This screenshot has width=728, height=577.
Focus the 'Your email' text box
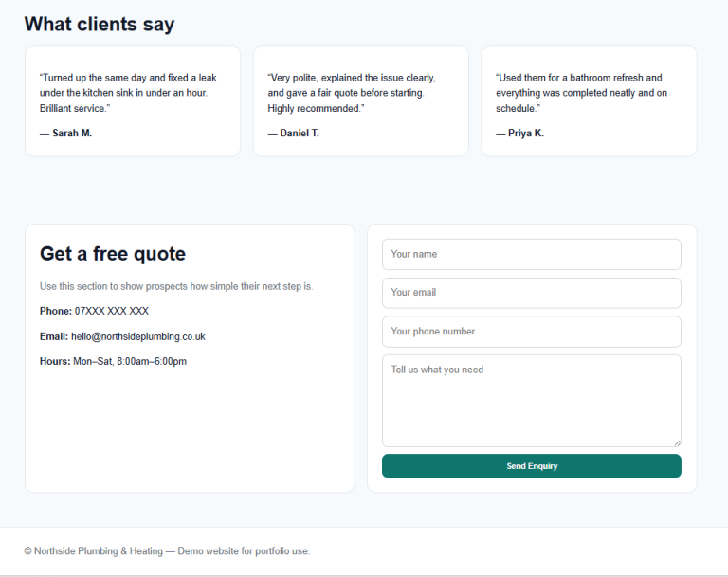click(x=531, y=293)
